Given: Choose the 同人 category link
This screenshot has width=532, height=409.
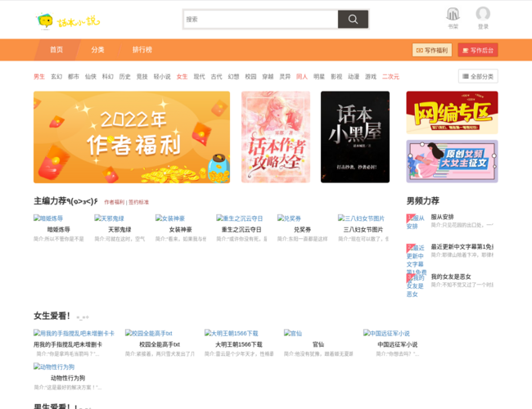Looking at the screenshot, I should pos(302,77).
